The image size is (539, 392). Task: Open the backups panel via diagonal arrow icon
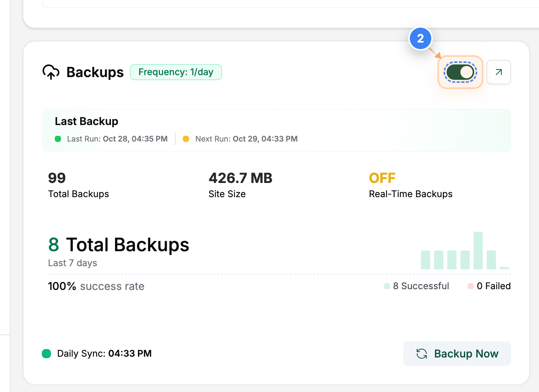coord(498,72)
